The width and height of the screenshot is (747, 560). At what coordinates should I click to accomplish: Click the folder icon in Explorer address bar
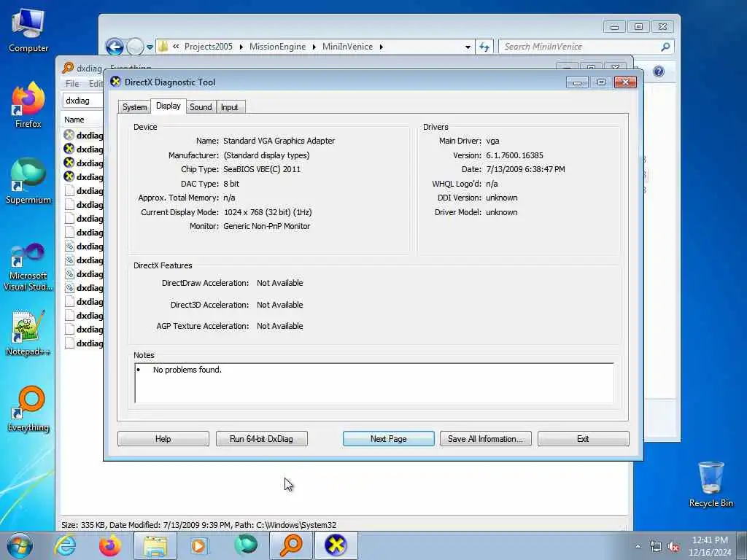(163, 47)
